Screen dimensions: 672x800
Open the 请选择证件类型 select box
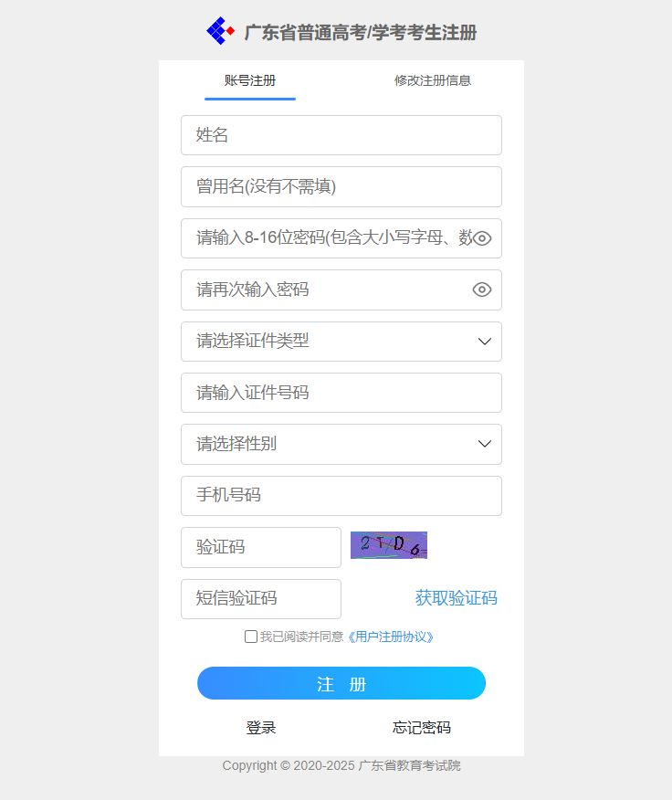tap(341, 342)
